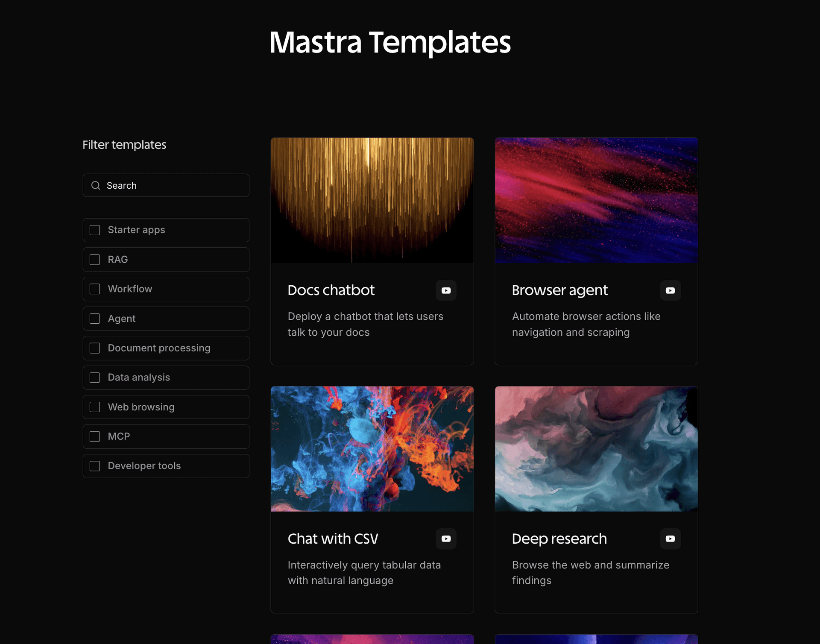Check the Document processing filter

click(x=94, y=348)
